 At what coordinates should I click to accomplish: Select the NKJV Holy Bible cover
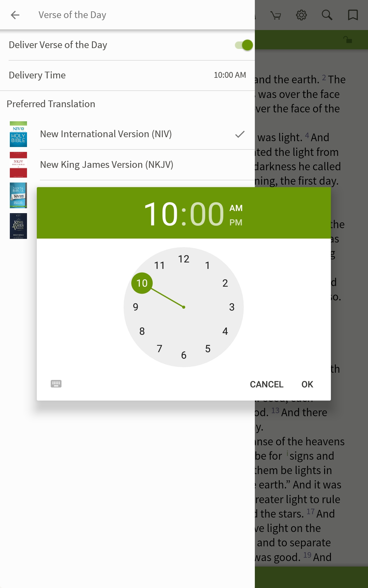18,165
